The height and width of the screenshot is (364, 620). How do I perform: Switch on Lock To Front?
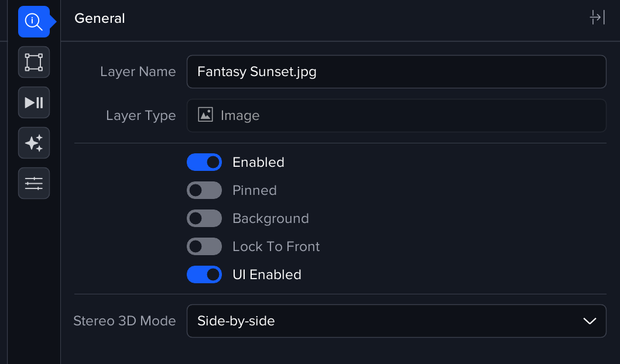[204, 246]
